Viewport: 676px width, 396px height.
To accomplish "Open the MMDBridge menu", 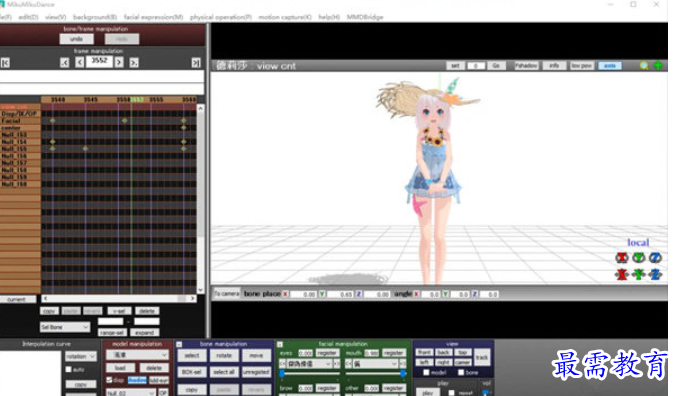I will [365, 17].
